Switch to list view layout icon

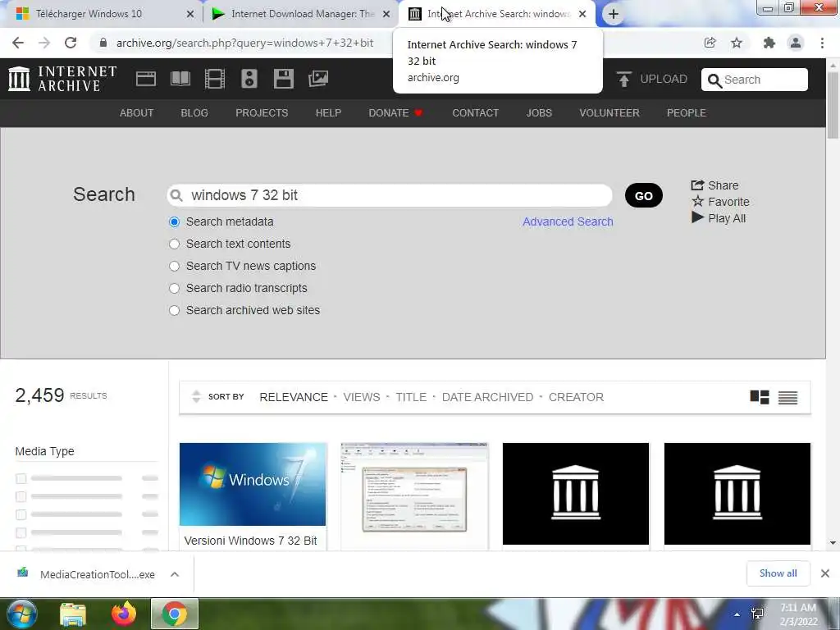[787, 398]
